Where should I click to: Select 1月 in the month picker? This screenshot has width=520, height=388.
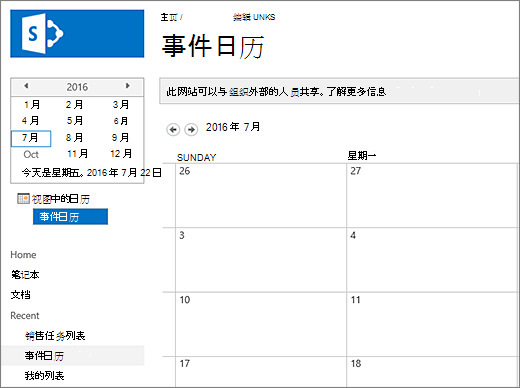click(32, 105)
